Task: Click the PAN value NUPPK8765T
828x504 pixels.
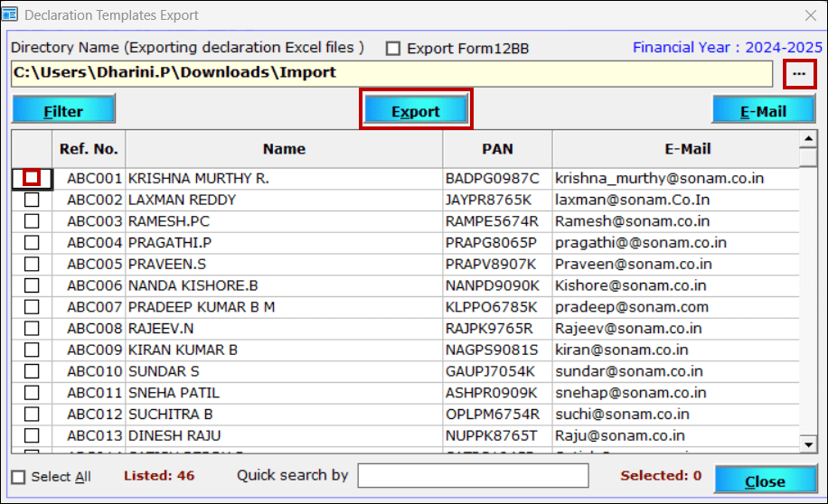Action: [x=491, y=436]
